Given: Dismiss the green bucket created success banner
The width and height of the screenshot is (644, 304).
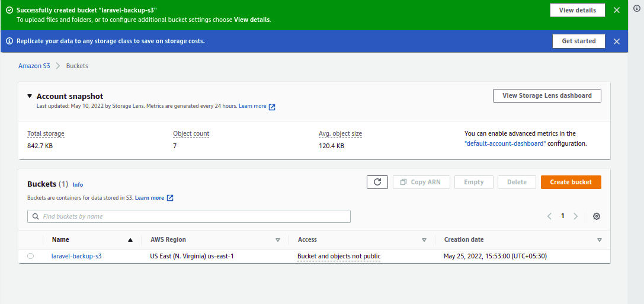Looking at the screenshot, I should (617, 10).
